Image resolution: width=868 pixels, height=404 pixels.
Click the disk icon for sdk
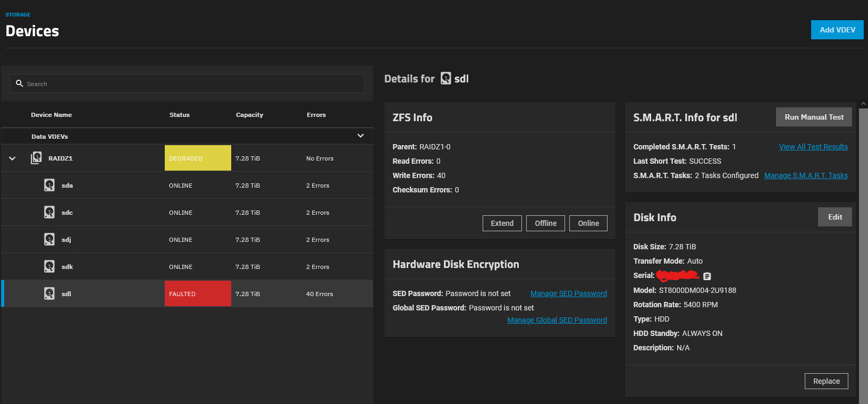click(x=49, y=266)
